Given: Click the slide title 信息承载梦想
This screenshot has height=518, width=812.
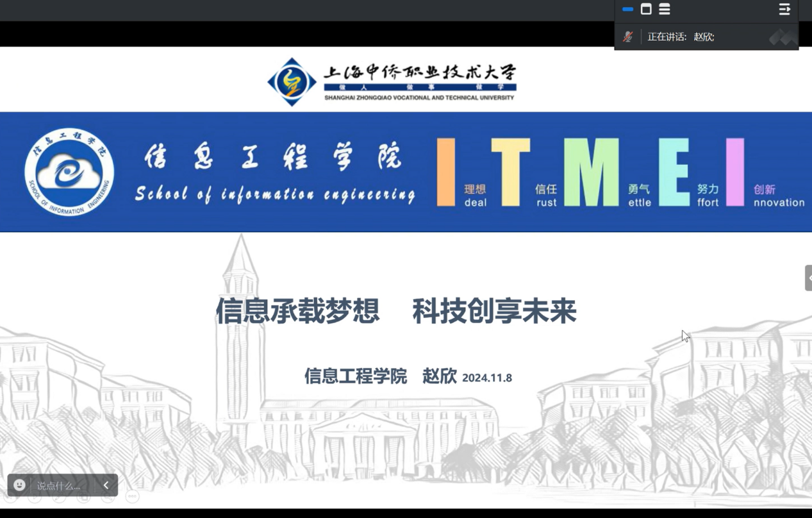Looking at the screenshot, I should click(297, 311).
